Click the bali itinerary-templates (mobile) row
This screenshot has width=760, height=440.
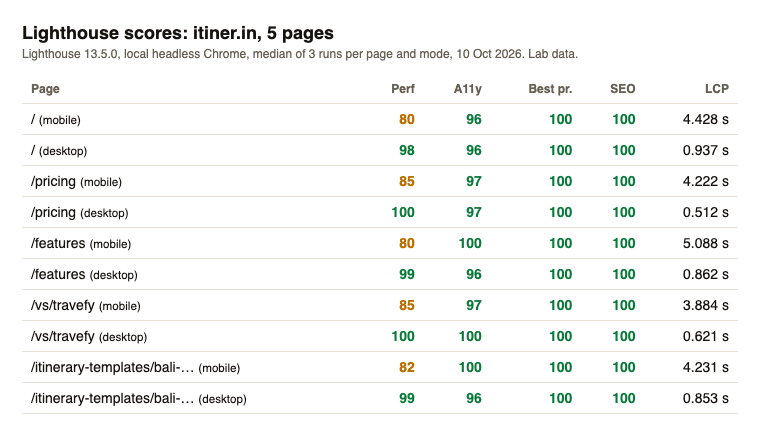pos(380,367)
